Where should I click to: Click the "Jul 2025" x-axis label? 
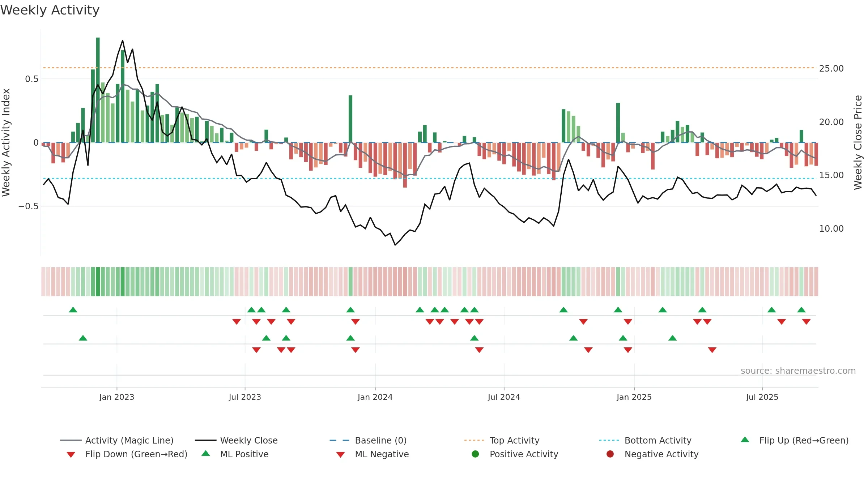pyautogui.click(x=762, y=397)
